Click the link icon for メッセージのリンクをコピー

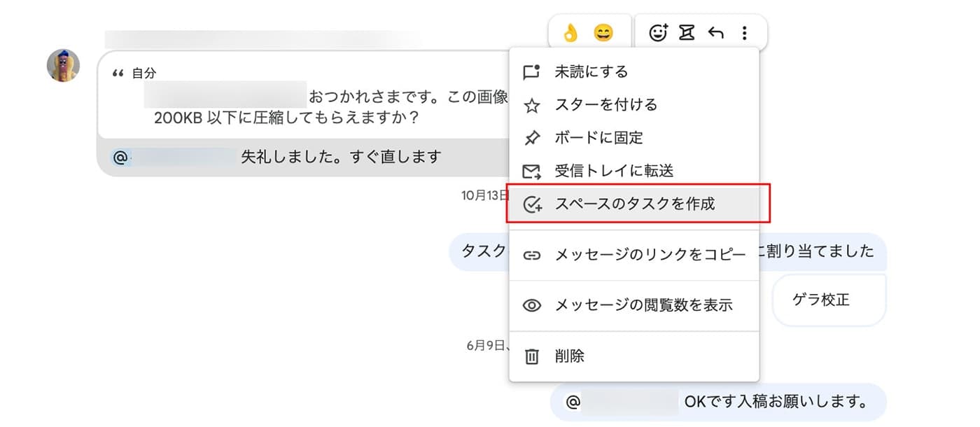(x=532, y=255)
